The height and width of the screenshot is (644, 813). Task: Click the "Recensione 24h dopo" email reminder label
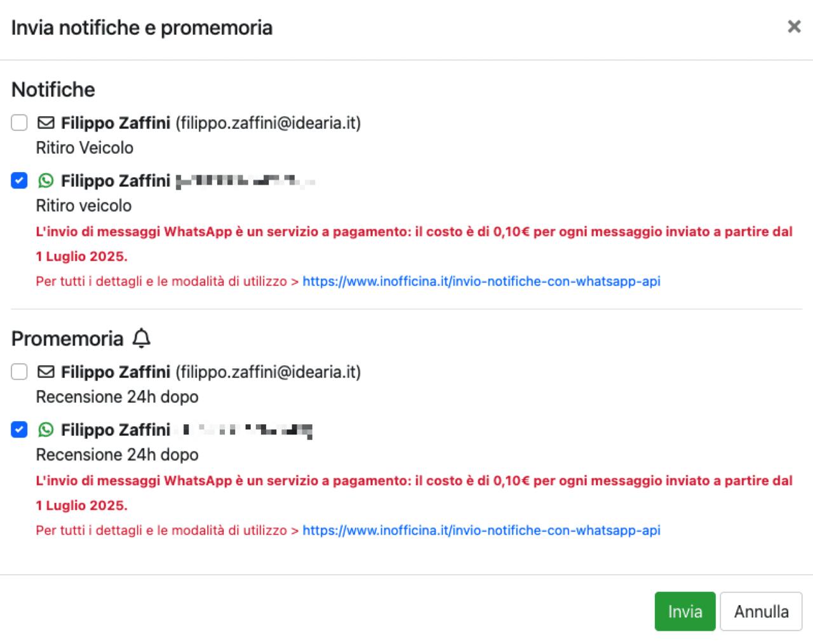(117, 397)
